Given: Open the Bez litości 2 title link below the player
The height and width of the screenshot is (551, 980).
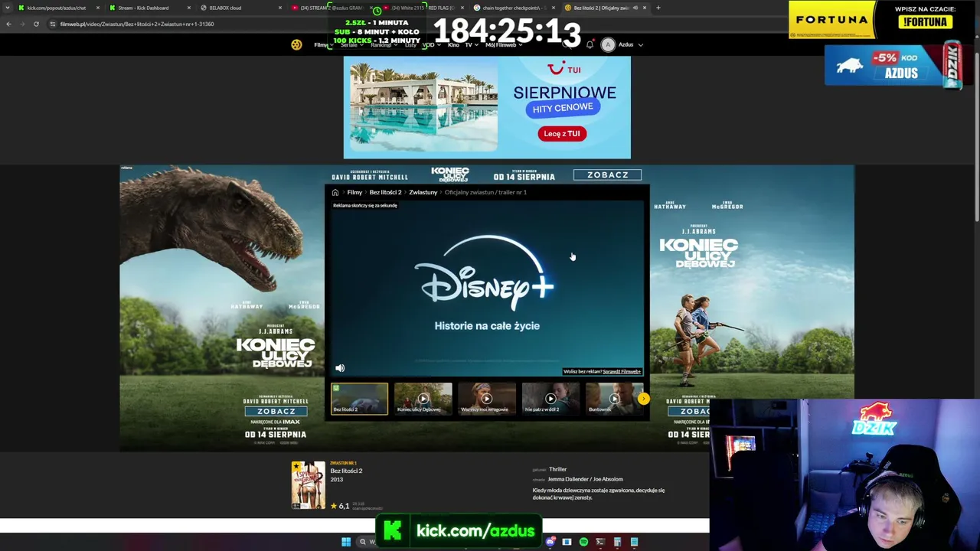Looking at the screenshot, I should tap(346, 471).
